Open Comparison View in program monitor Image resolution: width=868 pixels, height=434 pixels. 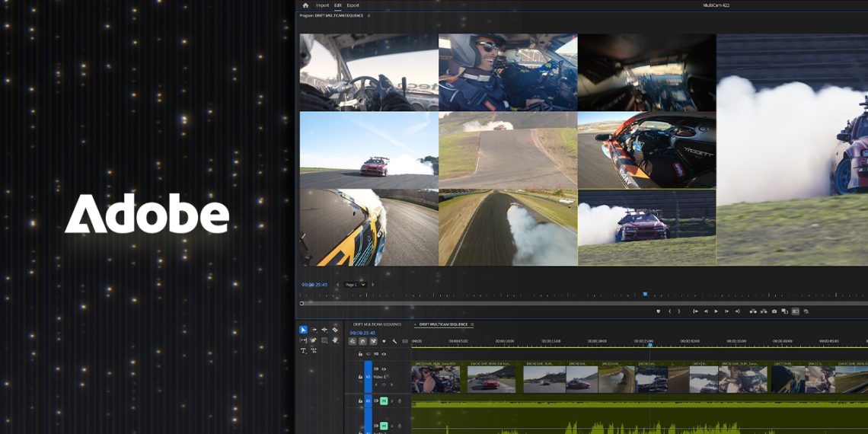(x=784, y=311)
